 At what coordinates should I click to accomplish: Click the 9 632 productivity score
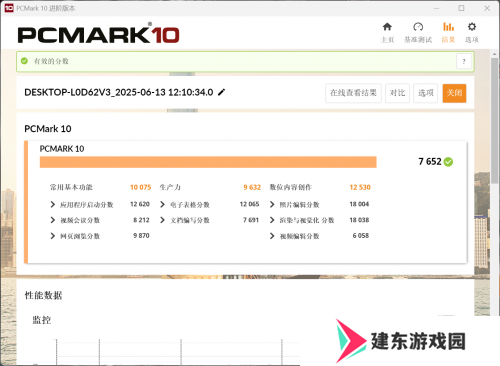252,187
